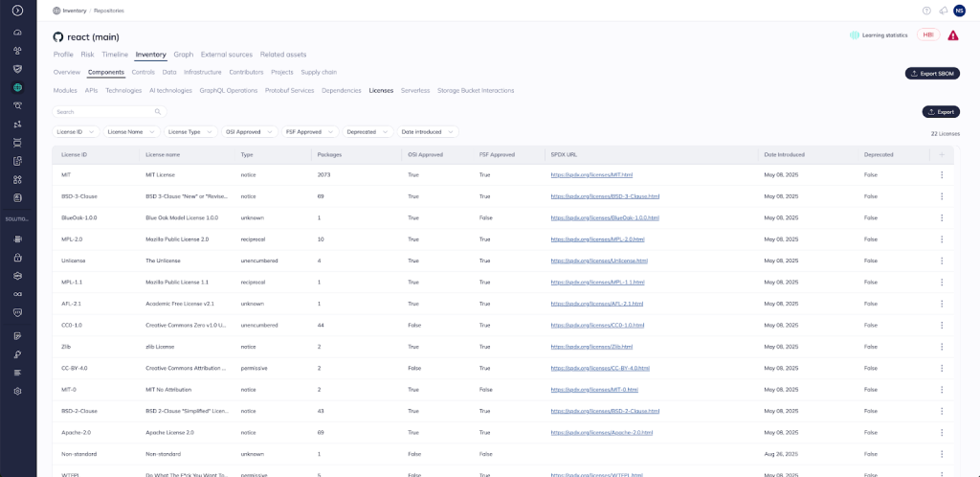Click the NS user avatar
The width and height of the screenshot is (980, 477).
(960, 11)
